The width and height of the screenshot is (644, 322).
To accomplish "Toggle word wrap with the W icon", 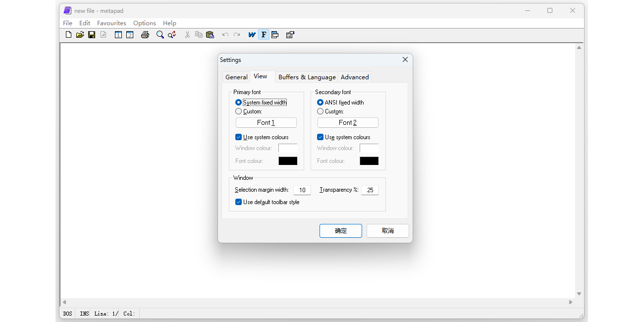I will tap(252, 35).
